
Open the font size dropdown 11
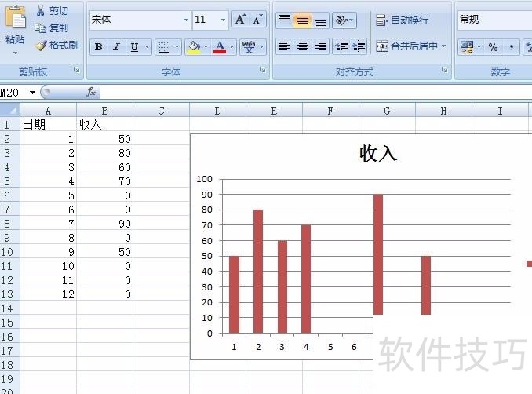(223, 20)
